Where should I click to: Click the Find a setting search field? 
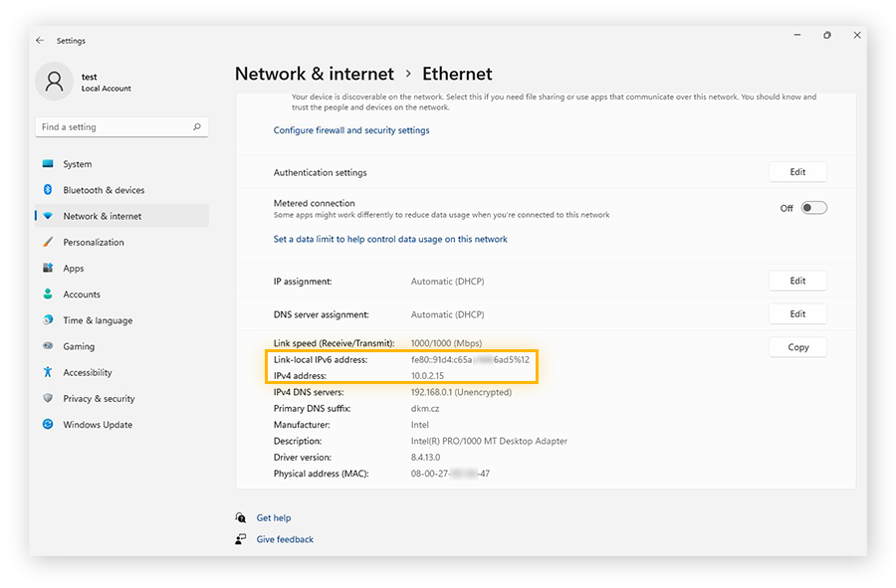(121, 126)
